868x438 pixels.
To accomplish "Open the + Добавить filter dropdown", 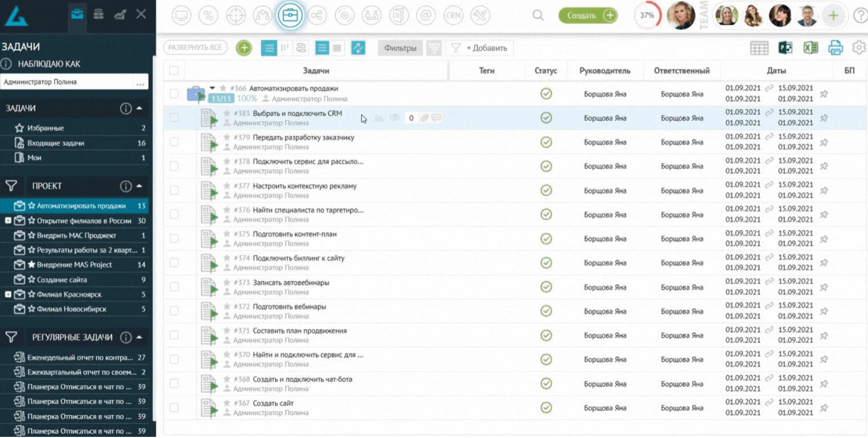I will coord(479,49).
